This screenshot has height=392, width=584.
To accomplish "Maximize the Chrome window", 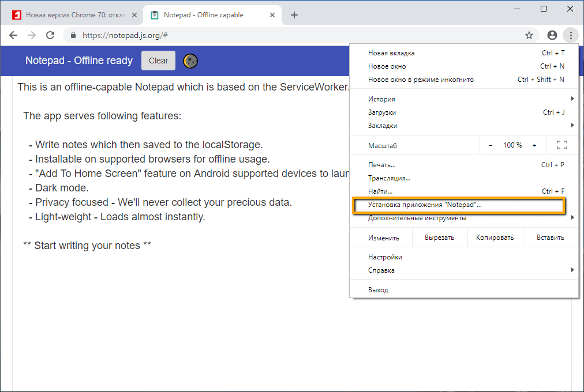I will pyautogui.click(x=544, y=9).
